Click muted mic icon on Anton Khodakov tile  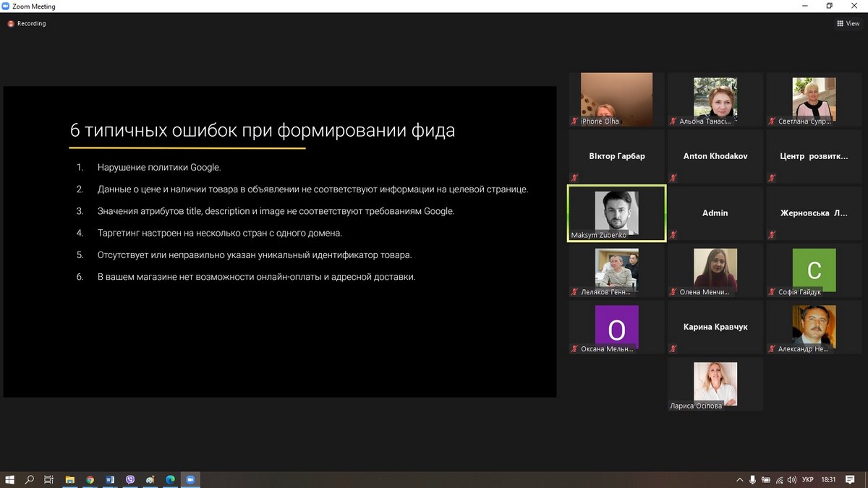tap(673, 178)
